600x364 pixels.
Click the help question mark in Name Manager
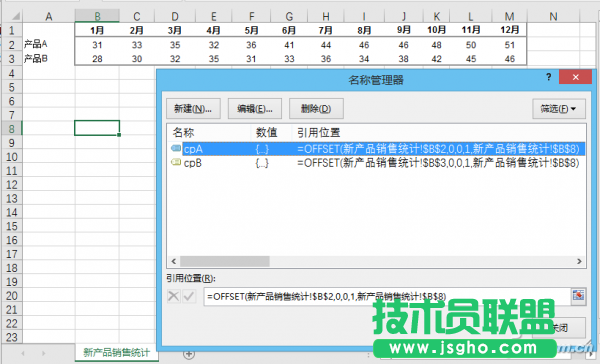[548, 77]
